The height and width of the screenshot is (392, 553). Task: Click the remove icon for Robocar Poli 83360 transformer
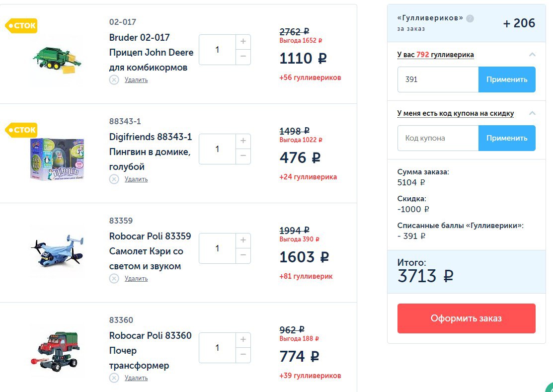tap(114, 378)
